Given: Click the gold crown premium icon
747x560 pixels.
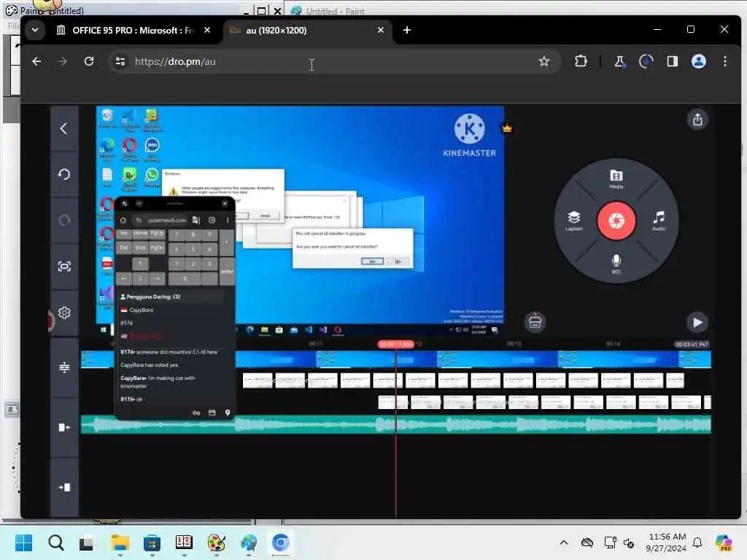Looking at the screenshot, I should click(507, 128).
